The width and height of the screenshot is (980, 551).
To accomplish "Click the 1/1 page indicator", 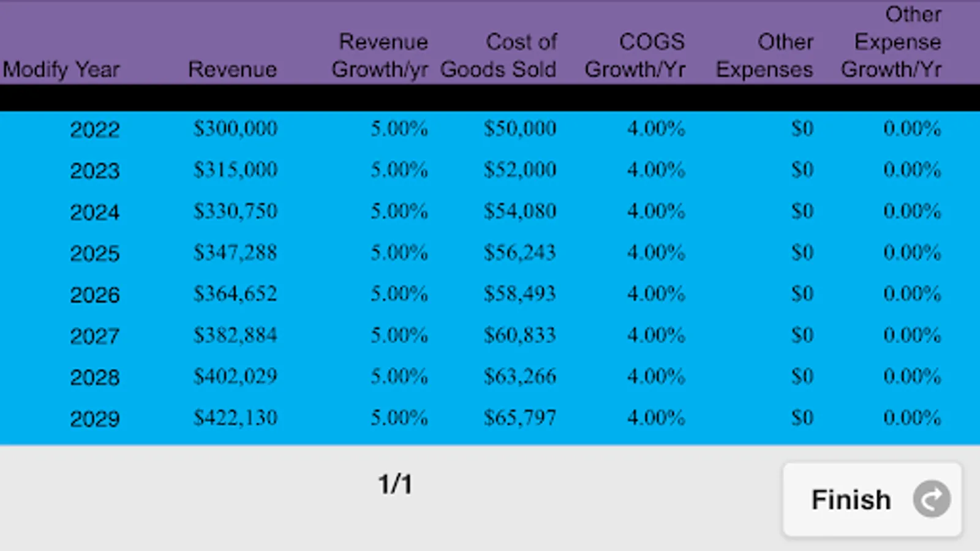I will [395, 484].
